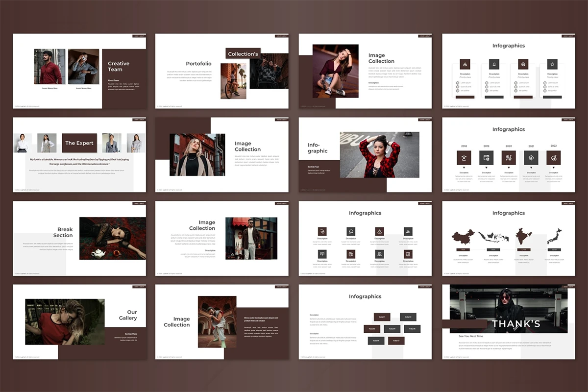This screenshot has height=392, width=588.
Task: Open the Break Section slide
Action: 79,239
